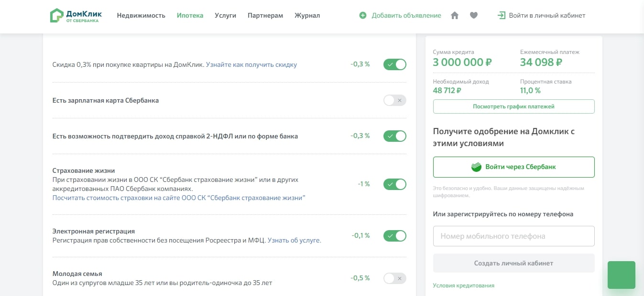The height and width of the screenshot is (296, 644).
Task: Click the plus icon to add listing
Action: (363, 15)
